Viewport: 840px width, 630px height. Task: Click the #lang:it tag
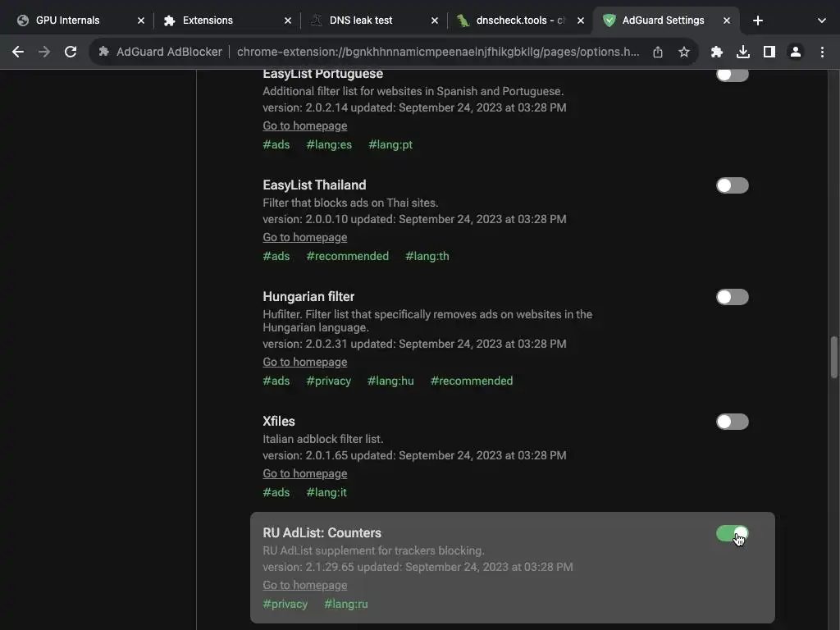click(x=326, y=492)
